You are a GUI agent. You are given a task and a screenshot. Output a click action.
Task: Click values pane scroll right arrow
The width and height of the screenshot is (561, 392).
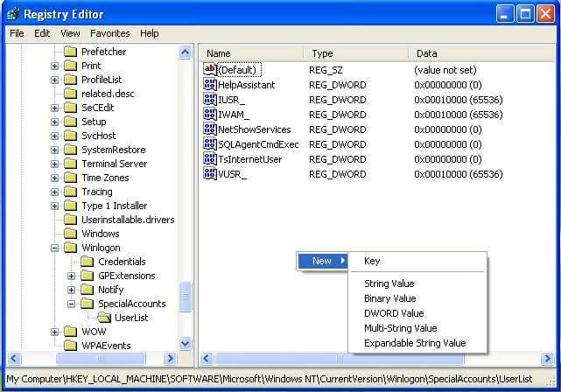tap(547, 359)
